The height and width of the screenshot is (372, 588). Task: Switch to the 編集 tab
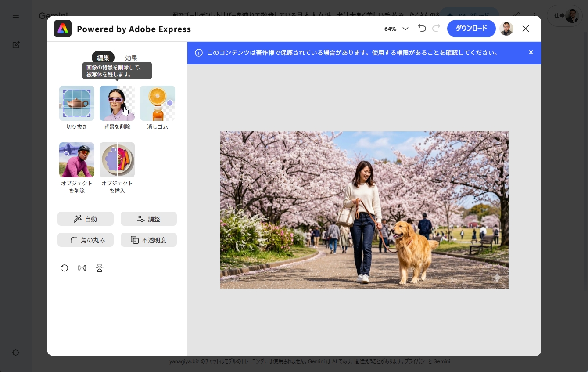coord(103,58)
